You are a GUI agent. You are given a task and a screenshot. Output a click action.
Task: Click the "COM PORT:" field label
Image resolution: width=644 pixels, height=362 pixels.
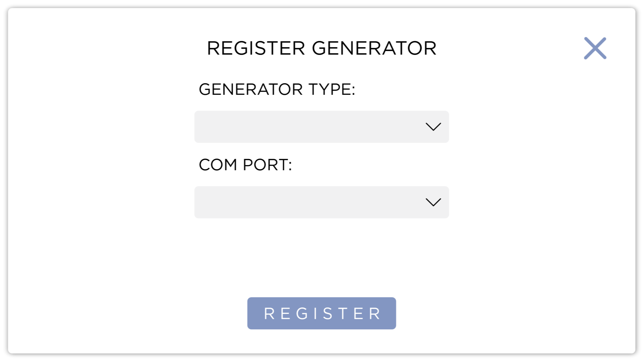pyautogui.click(x=245, y=165)
